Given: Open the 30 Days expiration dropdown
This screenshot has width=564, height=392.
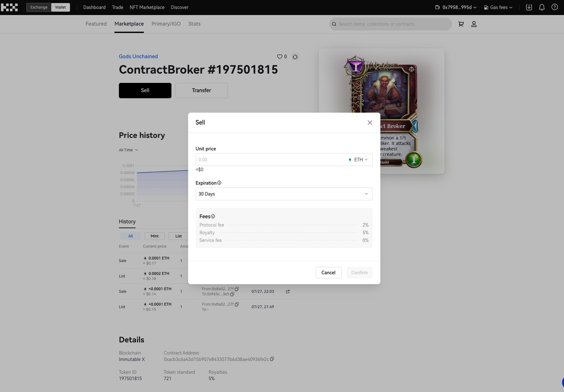Looking at the screenshot, I should [x=284, y=194].
